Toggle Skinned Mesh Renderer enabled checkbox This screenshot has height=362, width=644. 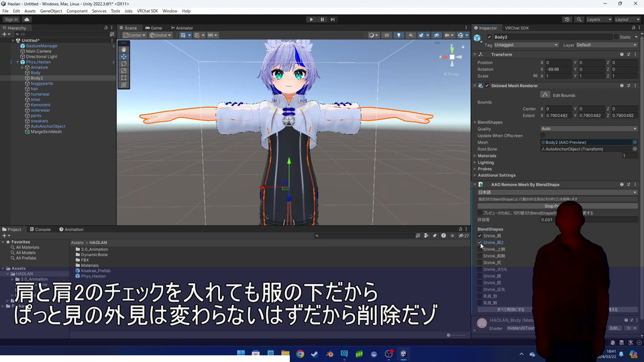point(487,86)
